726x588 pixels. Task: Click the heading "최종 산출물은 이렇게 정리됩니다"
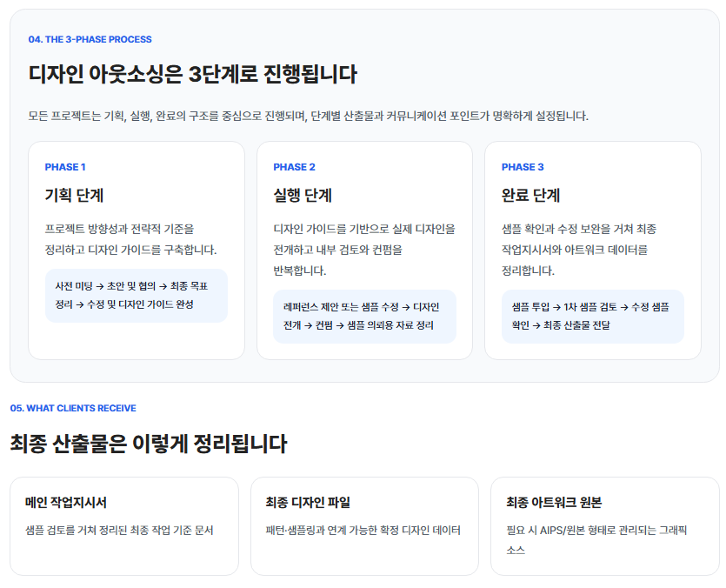point(148,444)
